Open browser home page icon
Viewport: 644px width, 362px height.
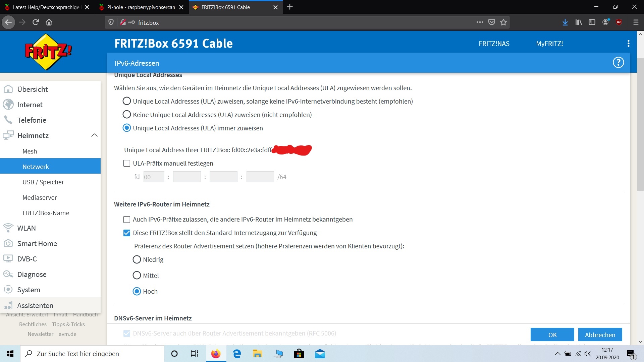pos(49,22)
